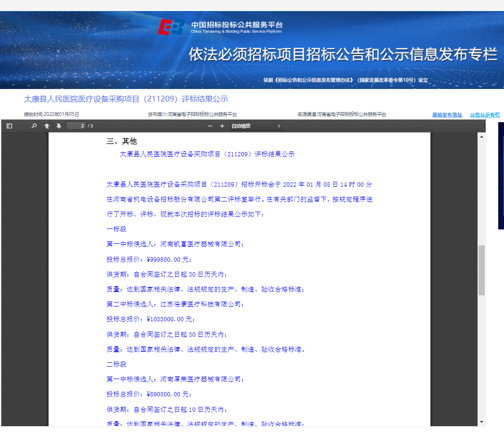504x444 pixels.
Task: Click the PDF scrollbar down arrow
Action: pos(481,422)
